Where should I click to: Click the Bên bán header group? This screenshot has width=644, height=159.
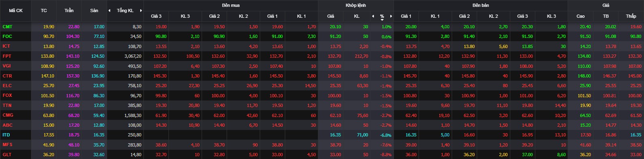480,5
